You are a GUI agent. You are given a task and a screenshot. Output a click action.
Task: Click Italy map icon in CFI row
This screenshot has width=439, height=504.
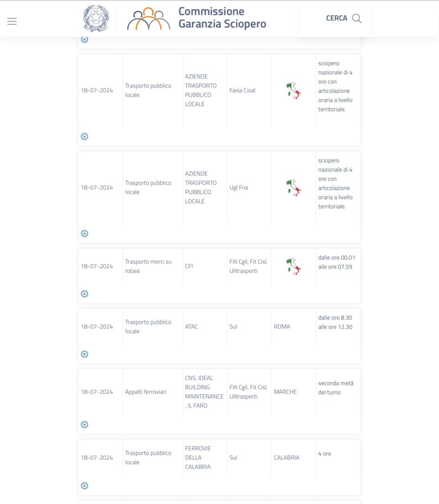[x=294, y=266]
